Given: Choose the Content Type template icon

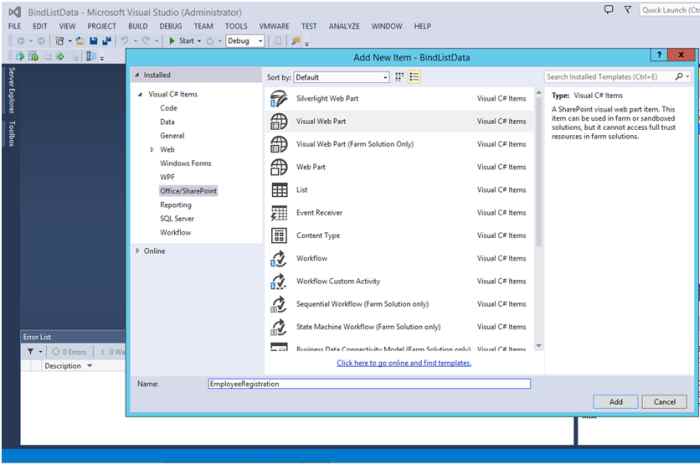Looking at the screenshot, I should pyautogui.click(x=279, y=236).
